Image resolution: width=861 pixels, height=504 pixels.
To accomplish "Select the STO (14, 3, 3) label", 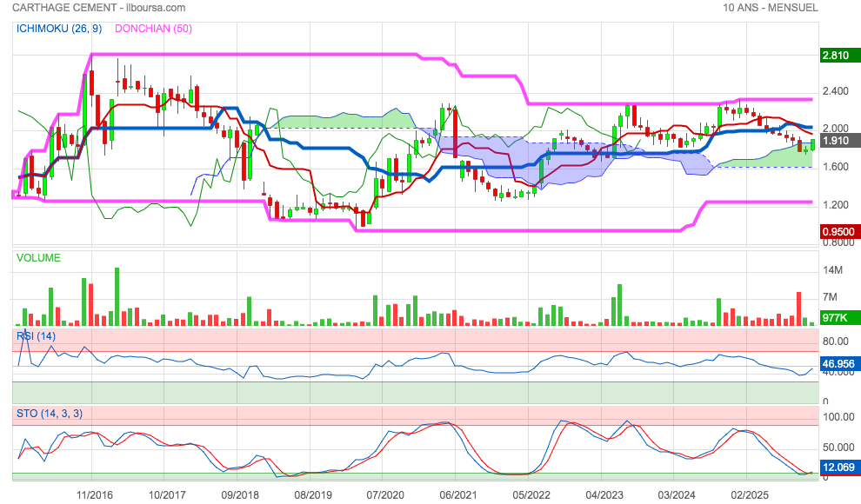I will [x=50, y=413].
